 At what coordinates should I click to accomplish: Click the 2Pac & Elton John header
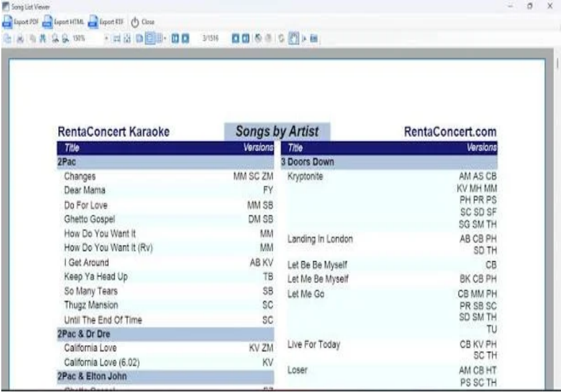[165, 377]
